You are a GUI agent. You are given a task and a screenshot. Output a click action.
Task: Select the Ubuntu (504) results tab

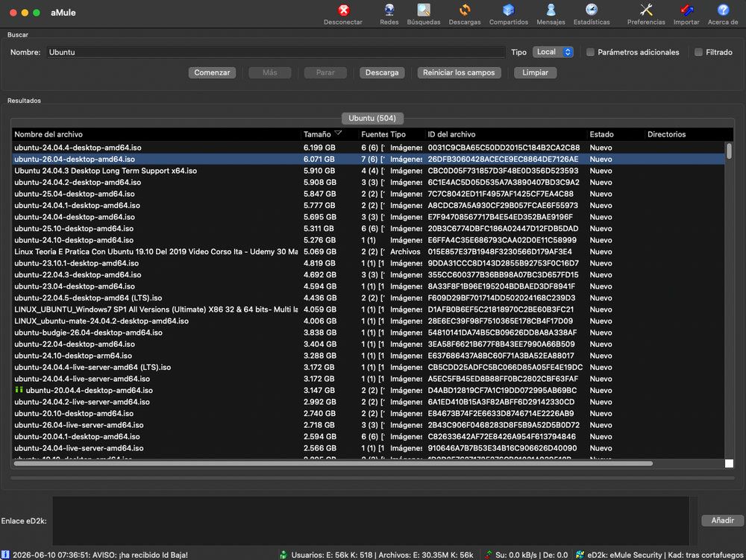tap(372, 118)
